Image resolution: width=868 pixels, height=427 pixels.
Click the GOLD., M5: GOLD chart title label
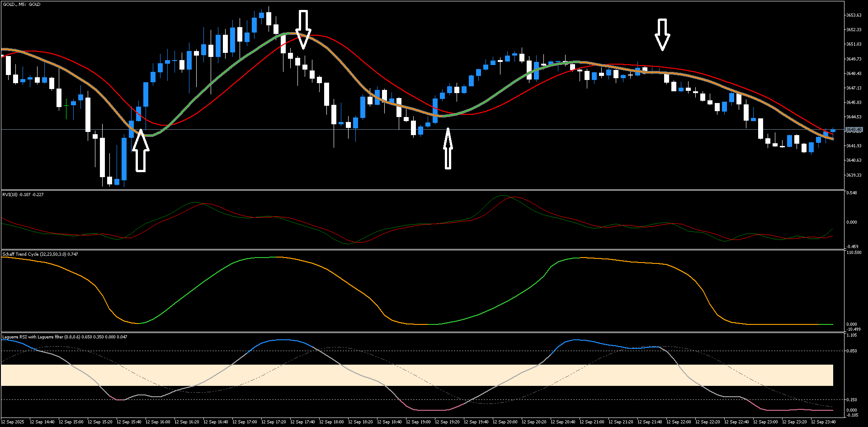coord(21,4)
